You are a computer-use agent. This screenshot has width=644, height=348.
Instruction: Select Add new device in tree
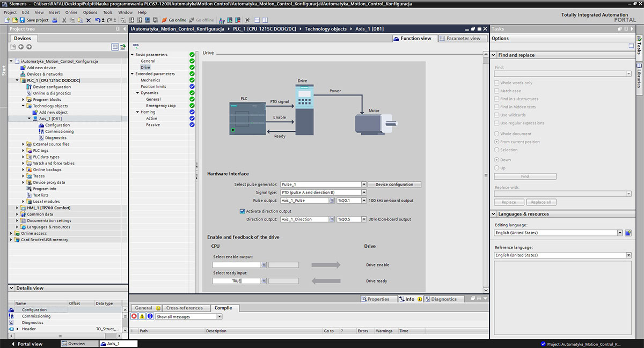pyautogui.click(x=41, y=68)
